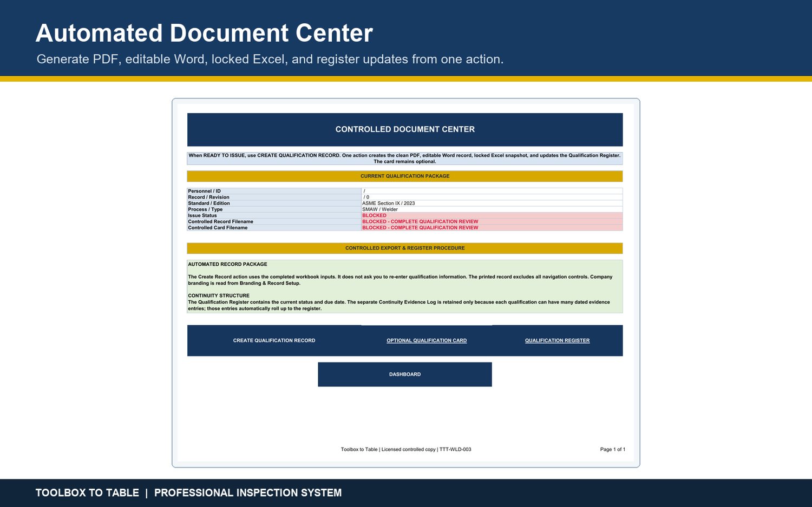Click the 'Page 1 of 1' footer
Screen dimensions: 812x507
click(x=613, y=450)
